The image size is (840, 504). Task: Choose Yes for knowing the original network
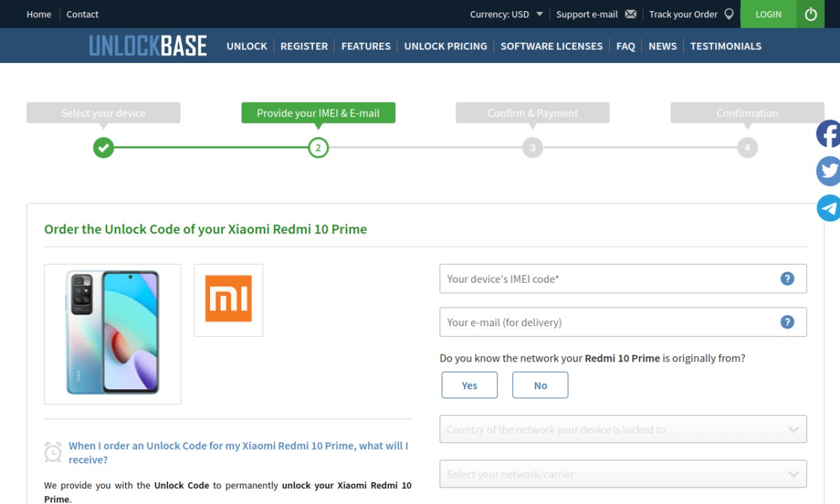pos(469,385)
